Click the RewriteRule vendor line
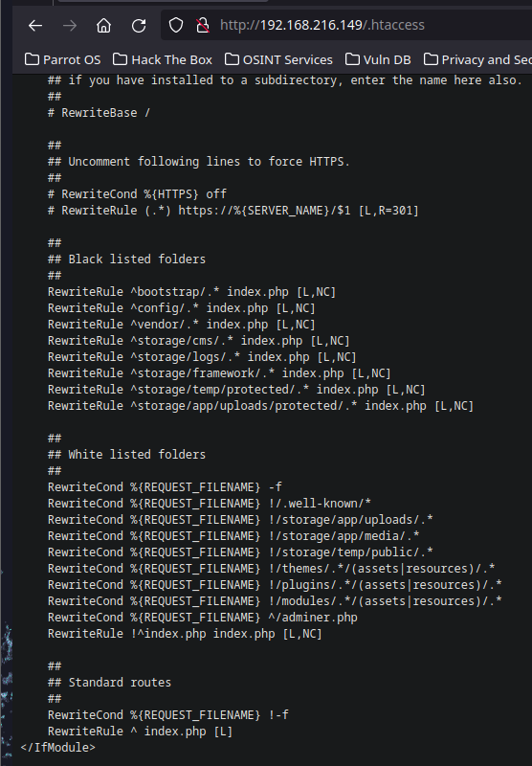The width and height of the screenshot is (532, 766). click(x=182, y=325)
